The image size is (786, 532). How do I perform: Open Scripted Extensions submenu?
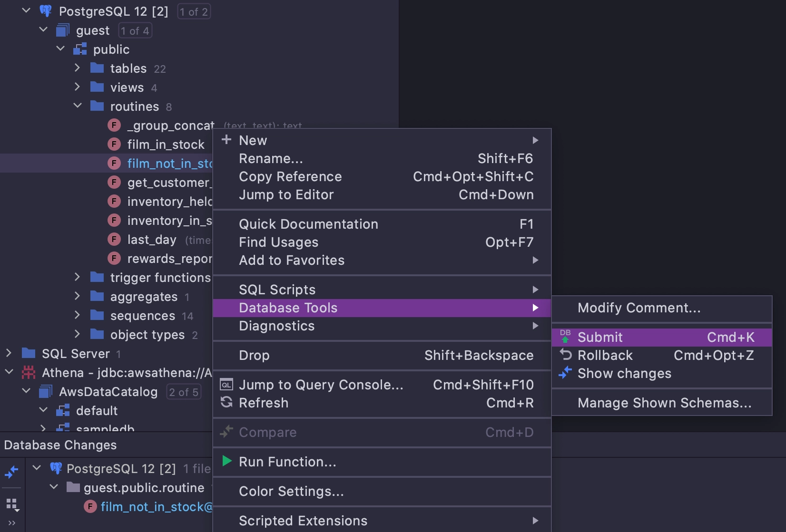[382, 521]
